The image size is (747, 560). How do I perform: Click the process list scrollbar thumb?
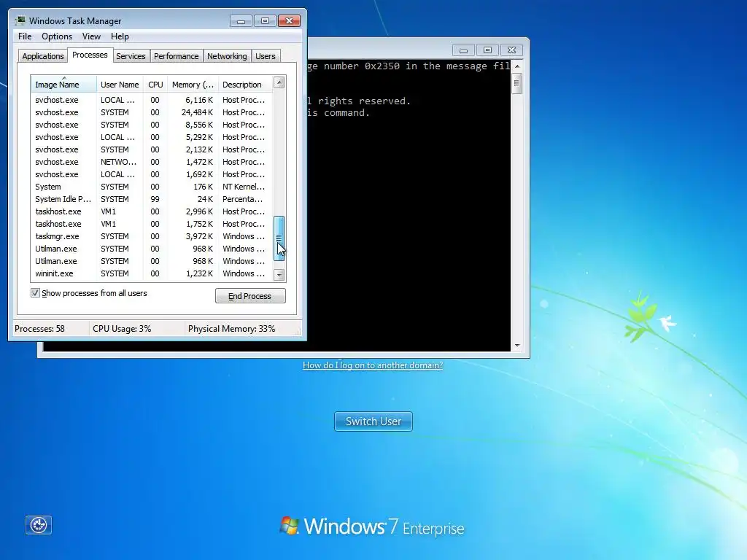(279, 238)
